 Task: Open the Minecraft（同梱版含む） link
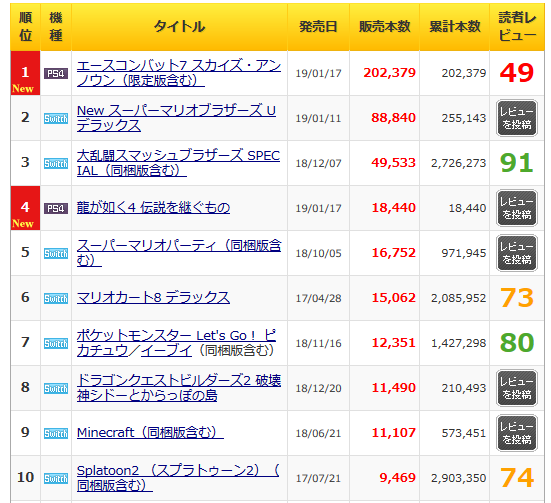[x=150, y=432]
